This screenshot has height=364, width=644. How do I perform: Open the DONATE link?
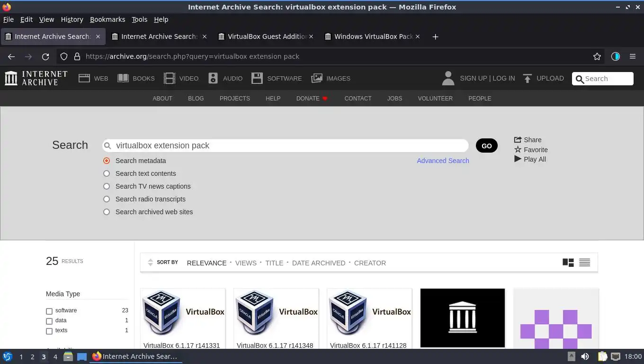pyautogui.click(x=312, y=99)
